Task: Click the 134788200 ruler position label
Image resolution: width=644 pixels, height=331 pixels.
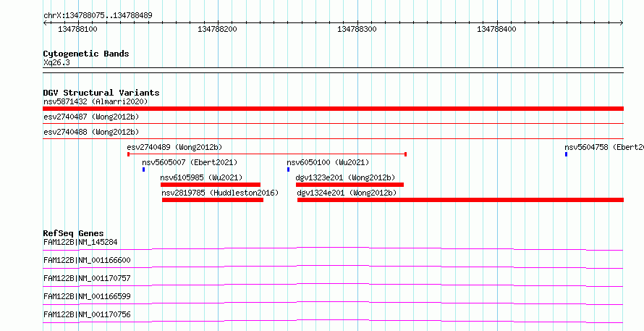Action: 217,30
